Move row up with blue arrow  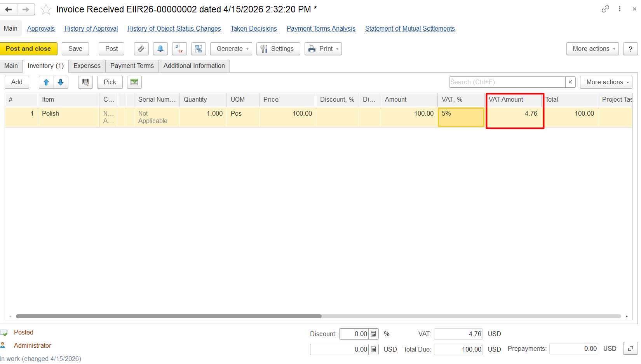(46, 82)
